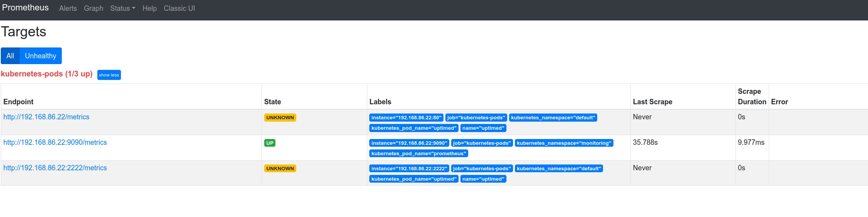Click the 9.977ms scrape duration value

(751, 142)
